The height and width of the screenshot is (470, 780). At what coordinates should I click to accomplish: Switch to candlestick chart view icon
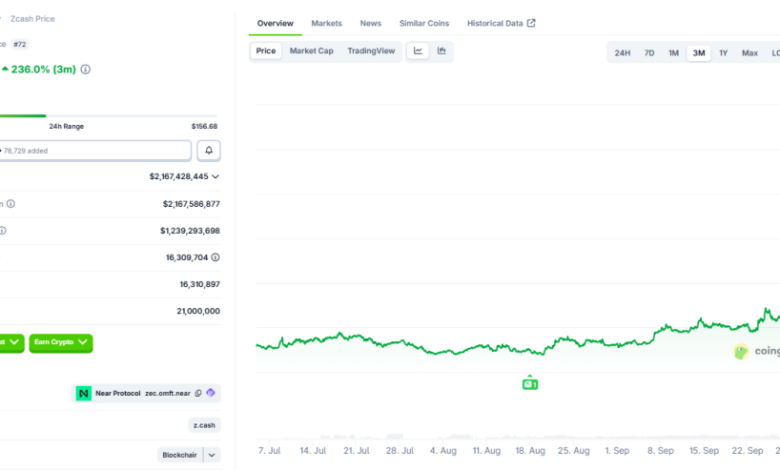tap(441, 51)
